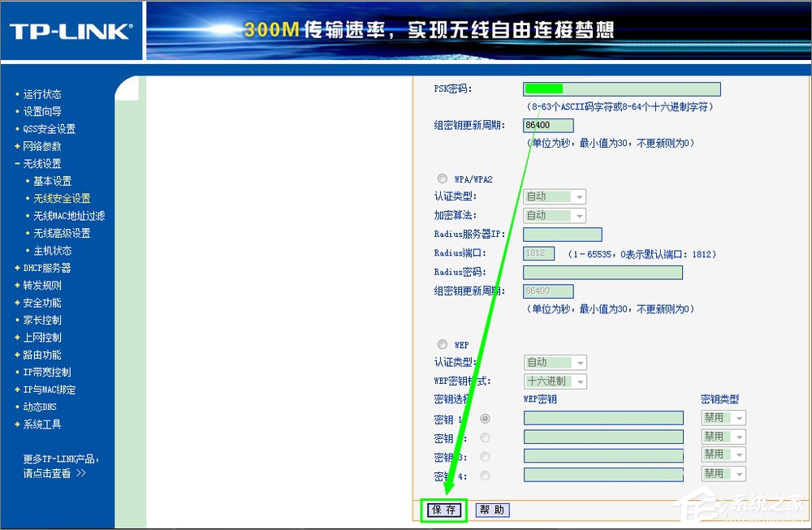Collapse the 无线设置 menu group

click(39, 163)
